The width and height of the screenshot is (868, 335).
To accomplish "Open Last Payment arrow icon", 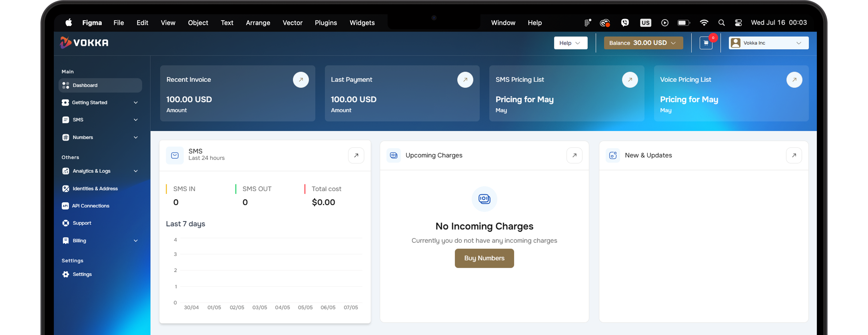I will [465, 80].
